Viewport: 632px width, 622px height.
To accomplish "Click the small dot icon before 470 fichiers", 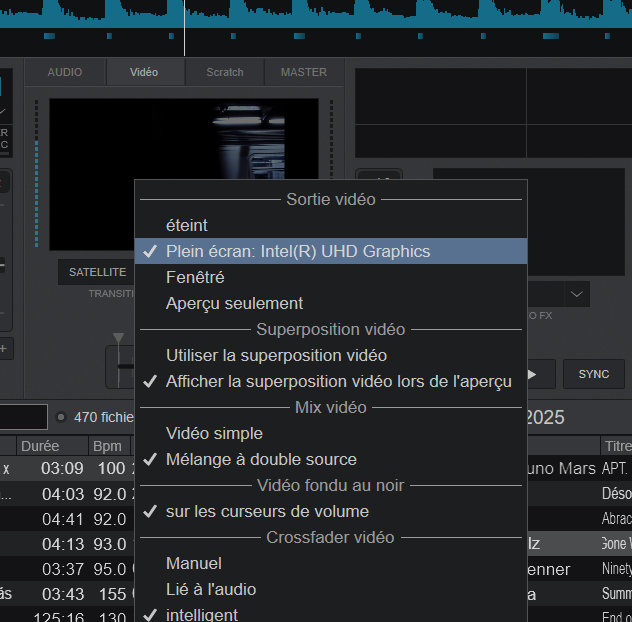I will (x=61, y=417).
